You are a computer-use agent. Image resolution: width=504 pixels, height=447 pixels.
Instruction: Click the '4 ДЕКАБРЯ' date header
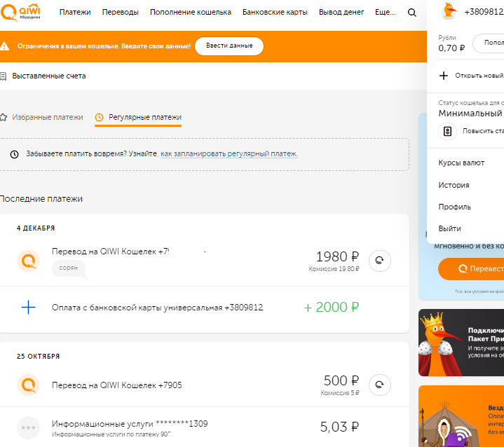tap(36, 228)
